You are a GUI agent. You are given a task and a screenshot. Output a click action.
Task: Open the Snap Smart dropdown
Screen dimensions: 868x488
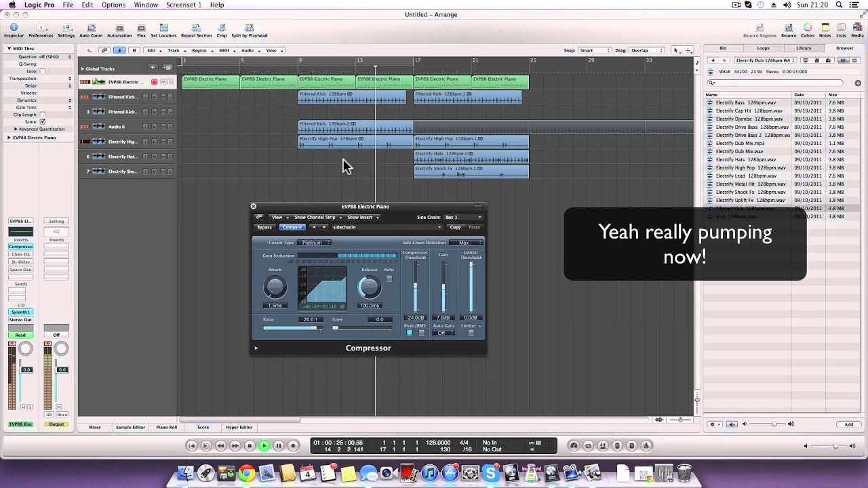point(595,50)
